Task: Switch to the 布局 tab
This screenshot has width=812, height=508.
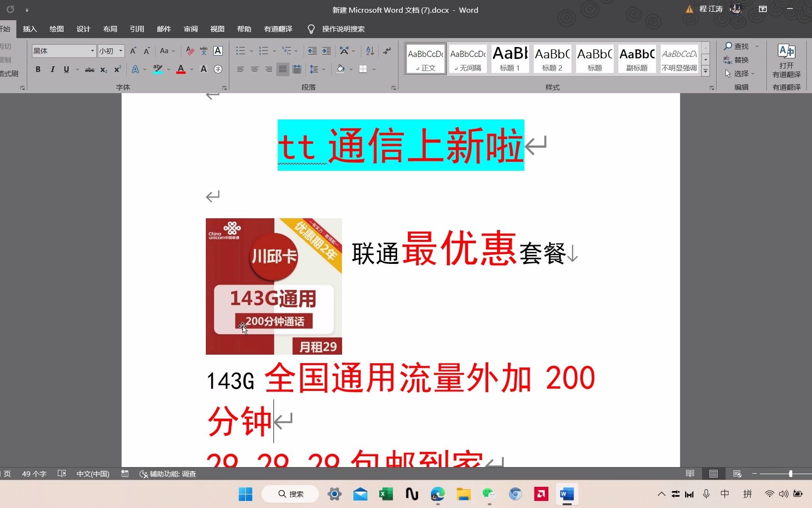Action: (110, 29)
